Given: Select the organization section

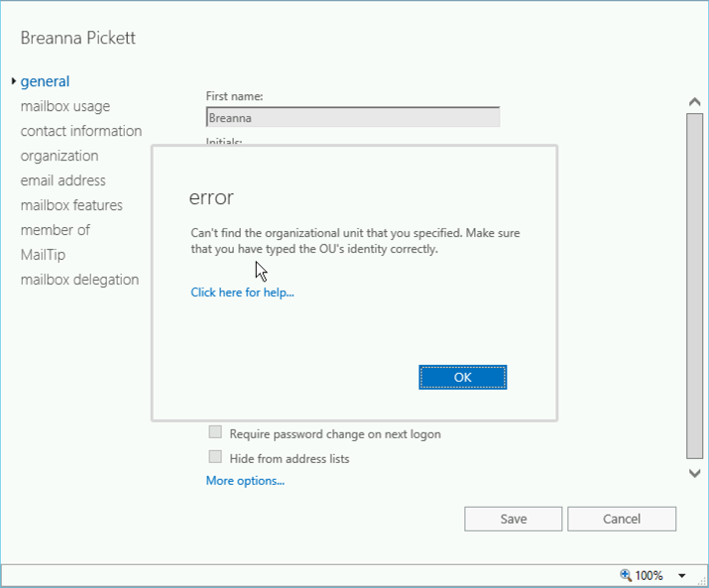Looking at the screenshot, I should click(59, 156).
